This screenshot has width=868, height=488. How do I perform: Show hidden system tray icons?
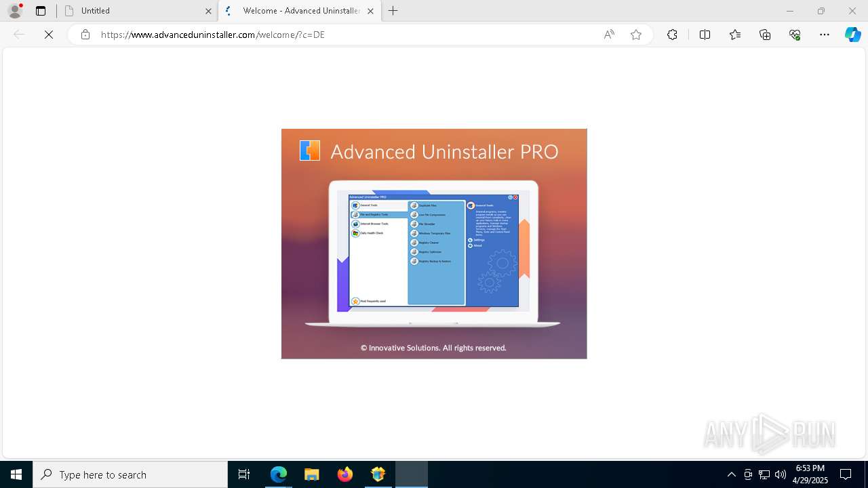pyautogui.click(x=731, y=474)
